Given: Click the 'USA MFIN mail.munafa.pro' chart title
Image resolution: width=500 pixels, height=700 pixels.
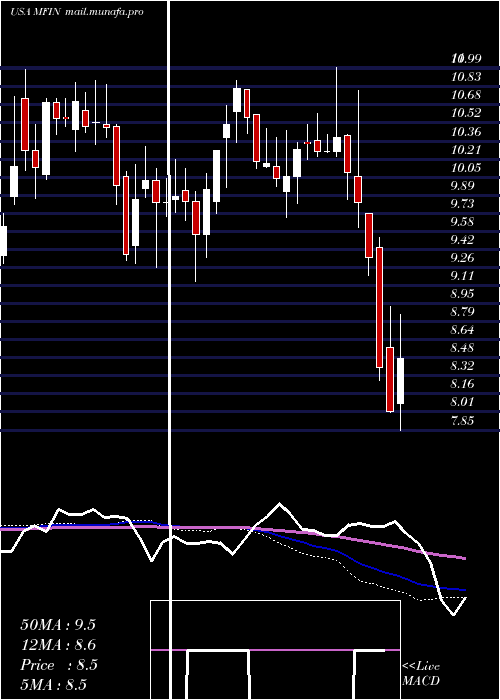Looking at the screenshot, I should (x=77, y=12).
